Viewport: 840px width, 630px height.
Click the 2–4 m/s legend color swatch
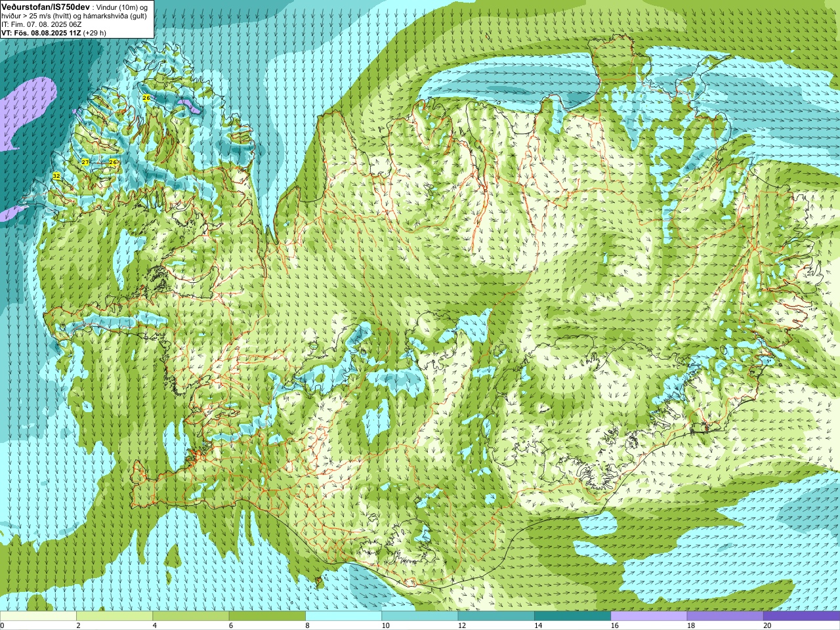tap(114, 616)
